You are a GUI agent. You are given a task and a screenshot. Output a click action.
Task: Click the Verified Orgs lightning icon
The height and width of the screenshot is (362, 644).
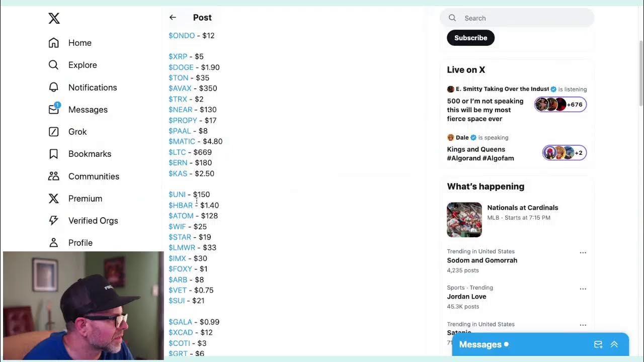pyautogui.click(x=54, y=220)
